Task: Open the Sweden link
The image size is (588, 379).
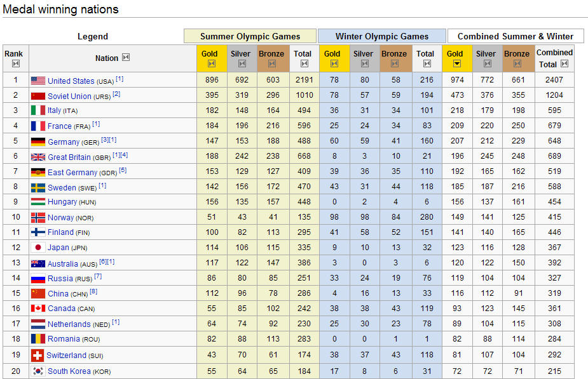Action: (62, 188)
